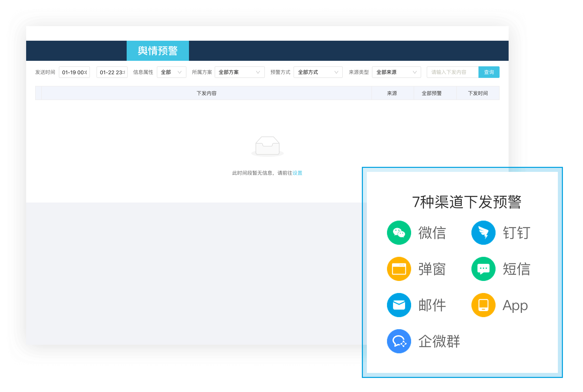Click the 预警方式 filter label
Image resolution: width=583 pixels, height=392 pixels.
(280, 72)
